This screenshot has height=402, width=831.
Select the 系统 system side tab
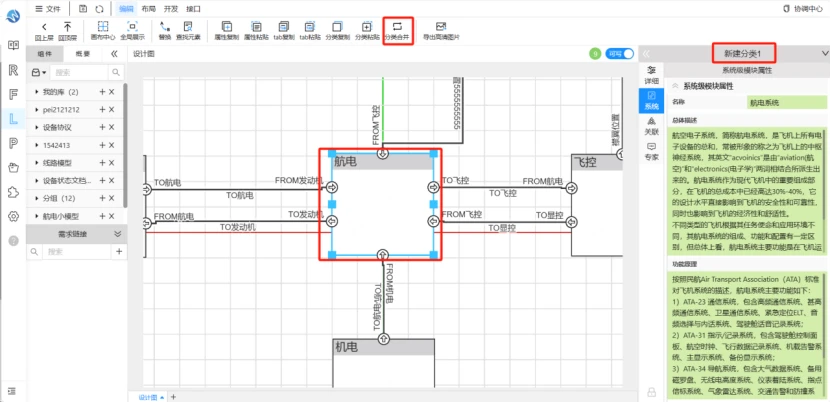(651, 101)
